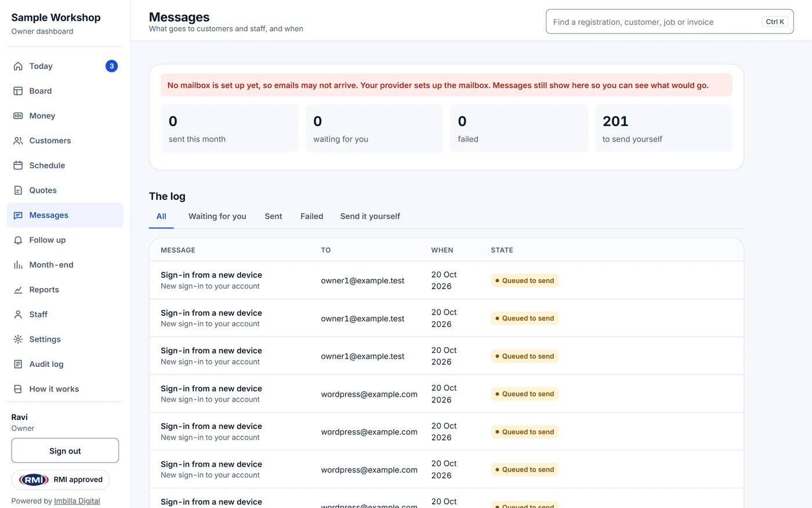Click the Ctrl K shortcut hint
Viewport: 812px width, 508px height.
[775, 21]
